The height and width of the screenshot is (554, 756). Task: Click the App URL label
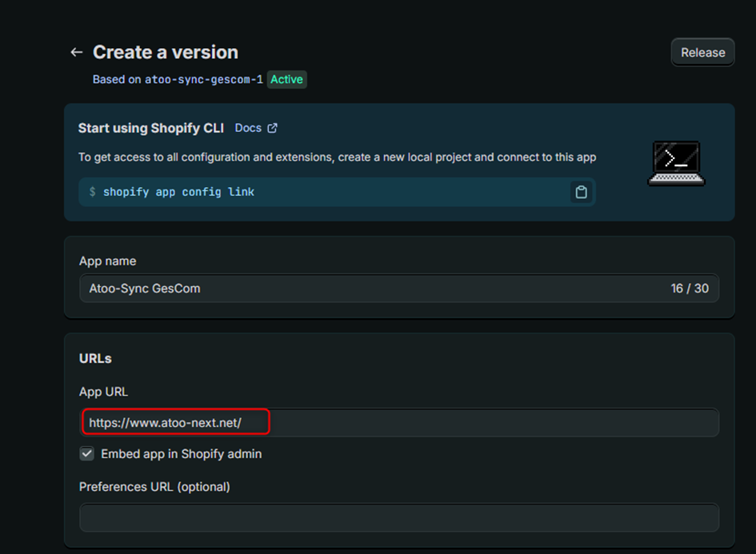(104, 392)
